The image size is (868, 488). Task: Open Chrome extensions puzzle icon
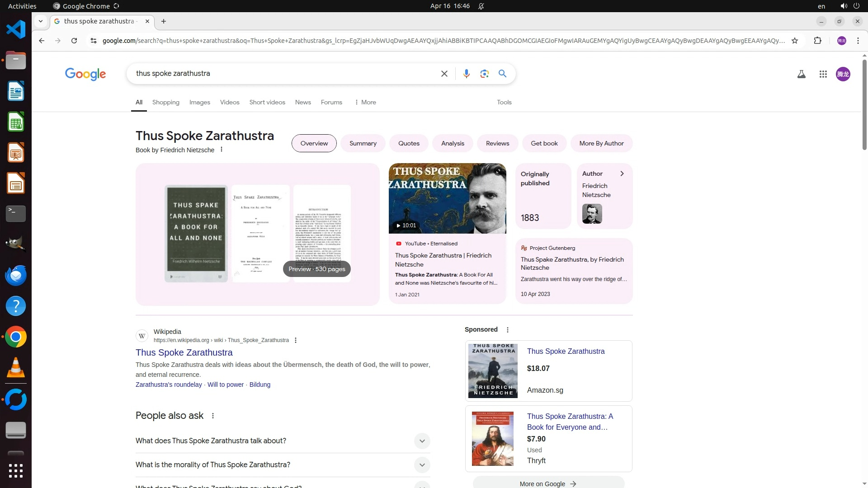click(817, 41)
